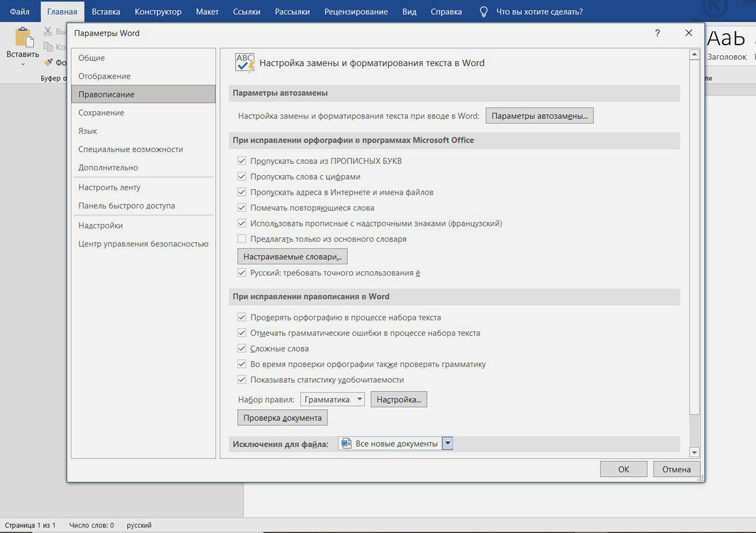Viewport: 756px width, 533px height.
Task: Click the scissors Cut icon
Action: [x=49, y=31]
